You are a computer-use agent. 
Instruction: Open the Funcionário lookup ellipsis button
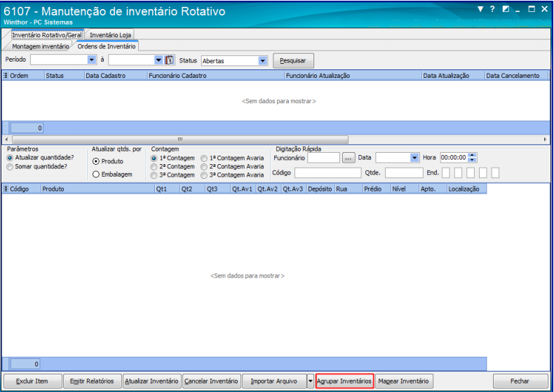point(349,158)
